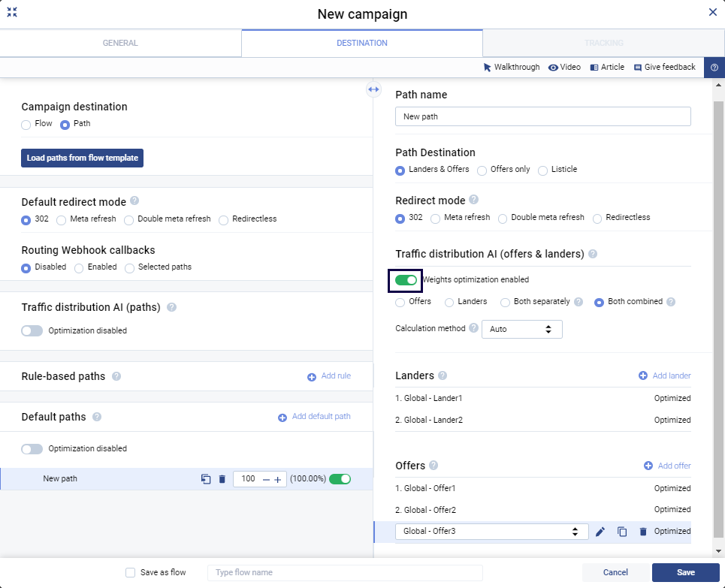
Task: Click the help icon beside Rule-based paths
Action: pos(116,376)
